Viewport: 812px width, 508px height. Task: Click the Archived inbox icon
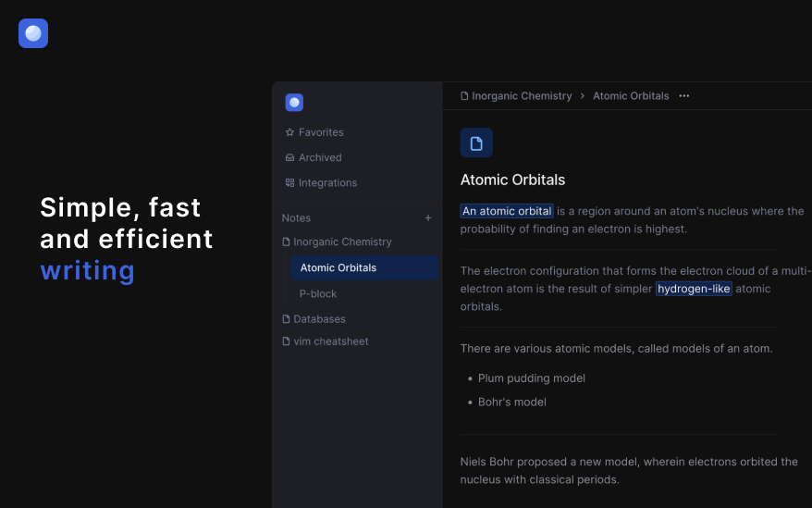tap(289, 157)
